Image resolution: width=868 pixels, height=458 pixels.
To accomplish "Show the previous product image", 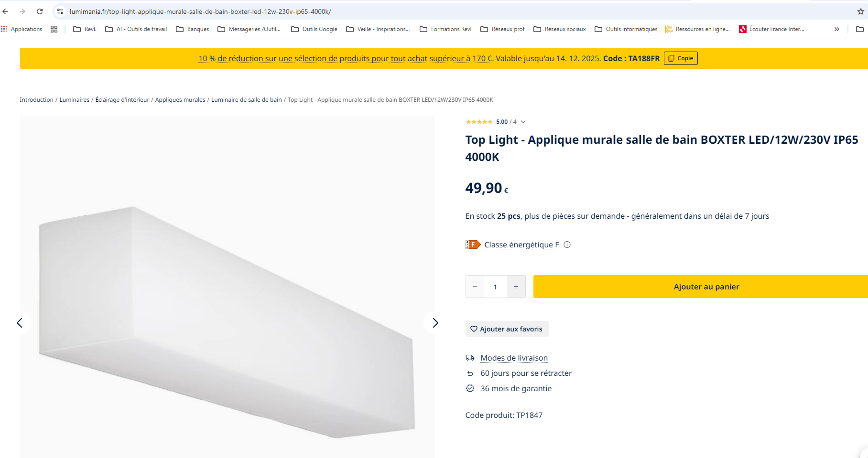I will 20,323.
